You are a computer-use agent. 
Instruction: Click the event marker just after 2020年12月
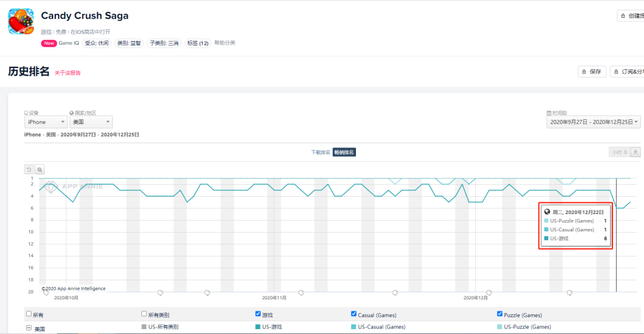click(489, 292)
